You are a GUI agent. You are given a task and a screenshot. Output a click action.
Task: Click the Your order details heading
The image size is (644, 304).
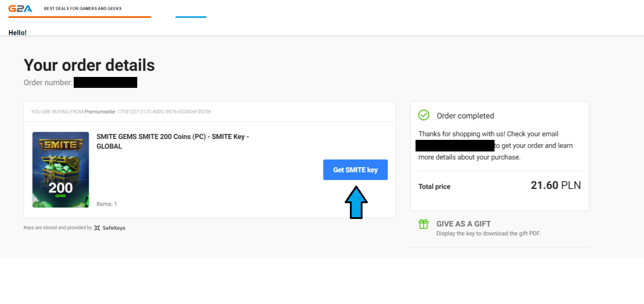(89, 65)
